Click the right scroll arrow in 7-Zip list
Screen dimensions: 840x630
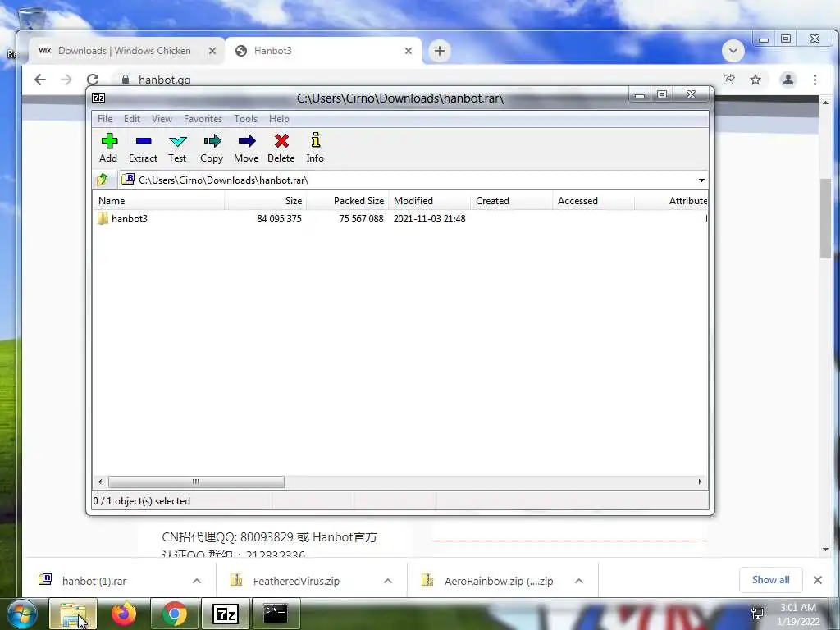click(700, 482)
